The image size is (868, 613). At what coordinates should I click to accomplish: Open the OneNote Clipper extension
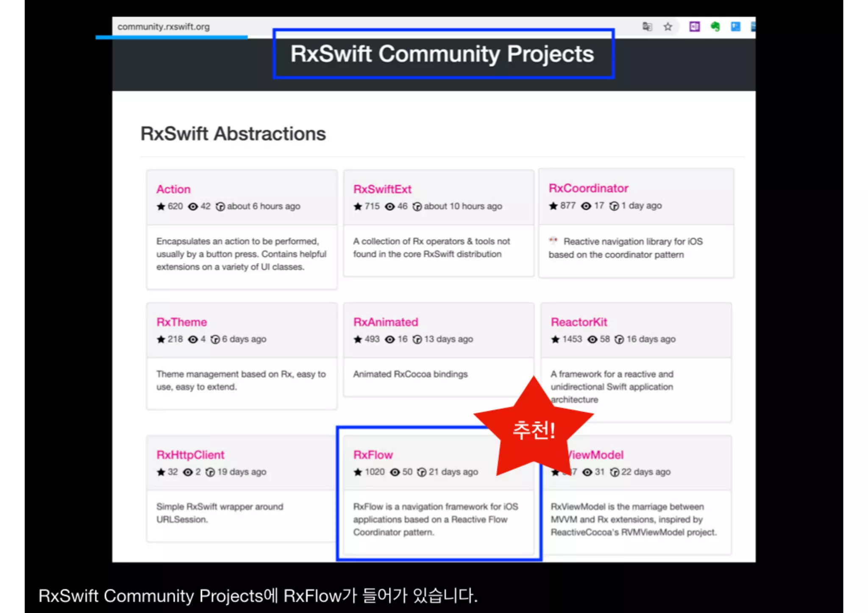[x=694, y=27]
